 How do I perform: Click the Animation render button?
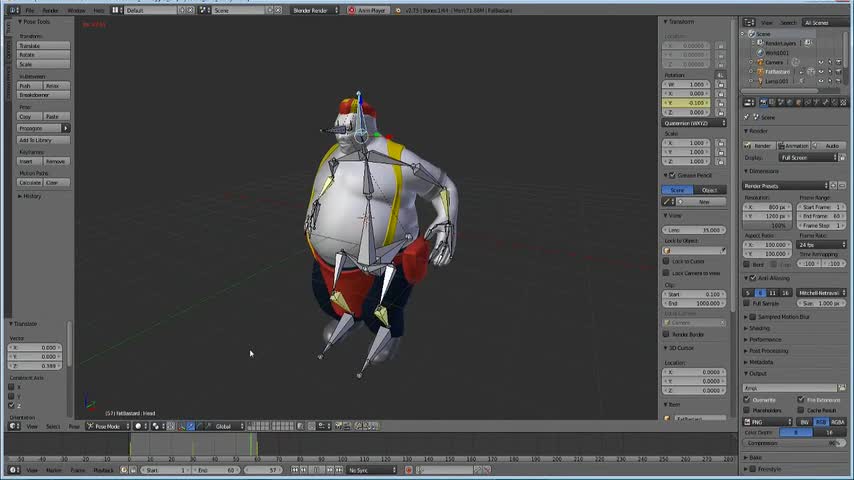pos(793,145)
